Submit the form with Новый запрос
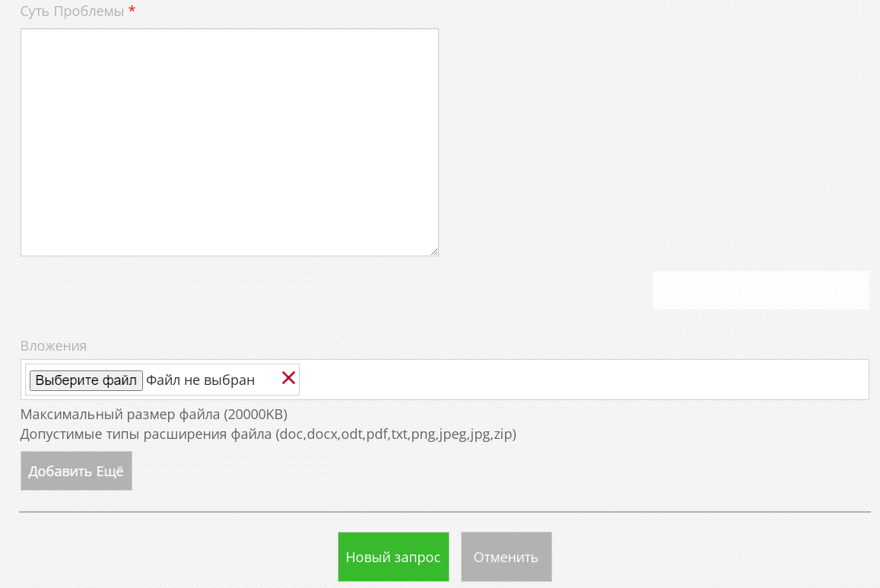Image resolution: width=880 pixels, height=588 pixels. pyautogui.click(x=393, y=557)
